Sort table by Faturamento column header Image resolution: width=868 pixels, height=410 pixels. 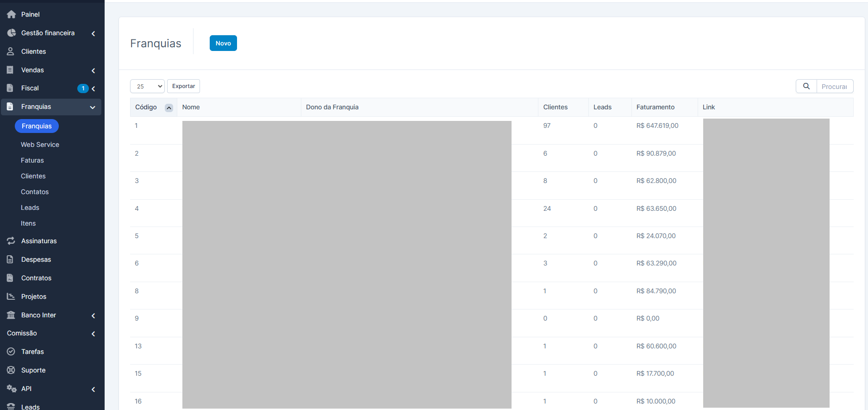[x=655, y=107]
